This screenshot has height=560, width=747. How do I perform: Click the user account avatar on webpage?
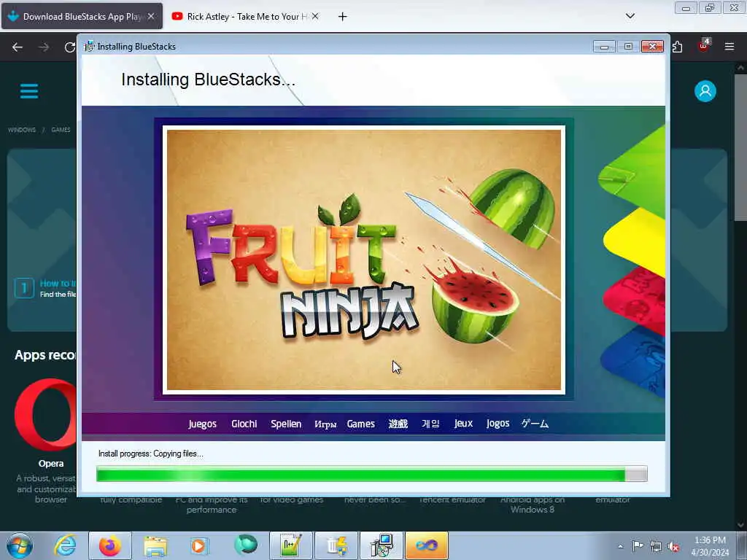click(x=705, y=91)
